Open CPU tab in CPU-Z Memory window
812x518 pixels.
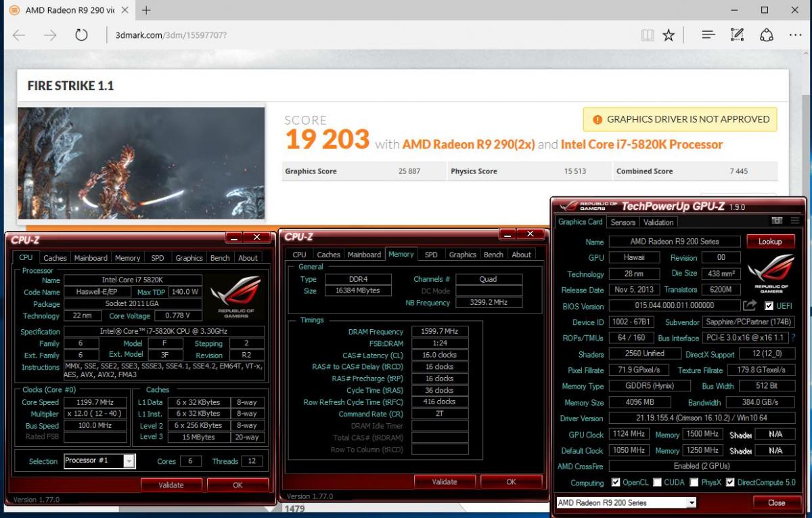[x=299, y=255]
